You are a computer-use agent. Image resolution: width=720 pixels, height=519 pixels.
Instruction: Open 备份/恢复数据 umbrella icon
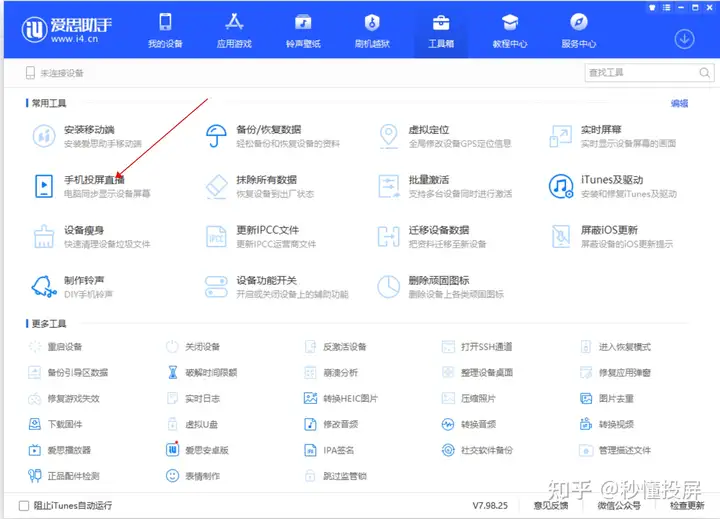pyautogui.click(x=216, y=136)
